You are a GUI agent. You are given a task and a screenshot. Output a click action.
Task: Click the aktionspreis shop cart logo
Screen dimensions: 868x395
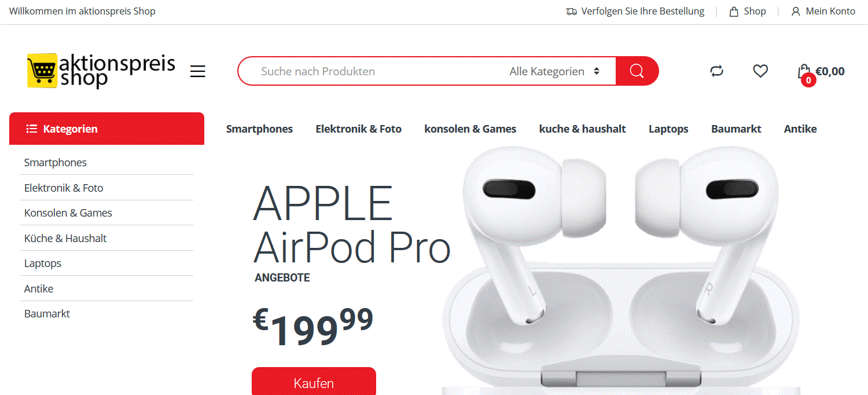tap(101, 71)
